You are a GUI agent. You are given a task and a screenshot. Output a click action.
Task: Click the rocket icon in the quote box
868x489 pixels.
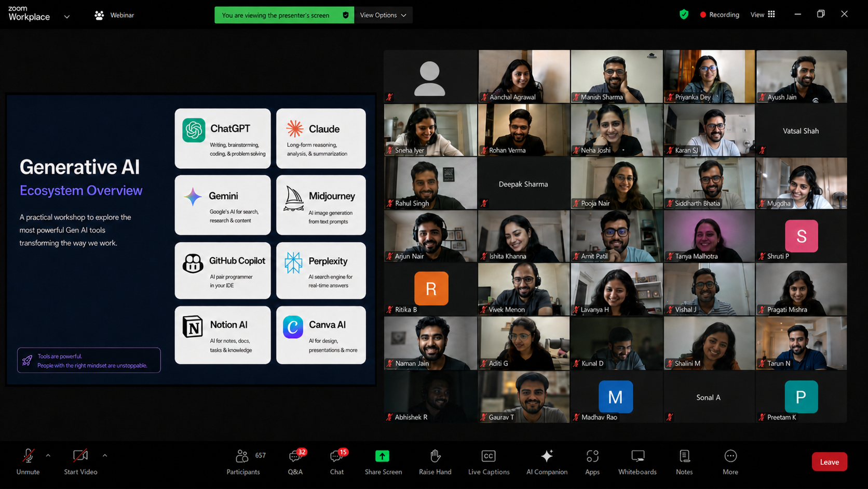27,360
